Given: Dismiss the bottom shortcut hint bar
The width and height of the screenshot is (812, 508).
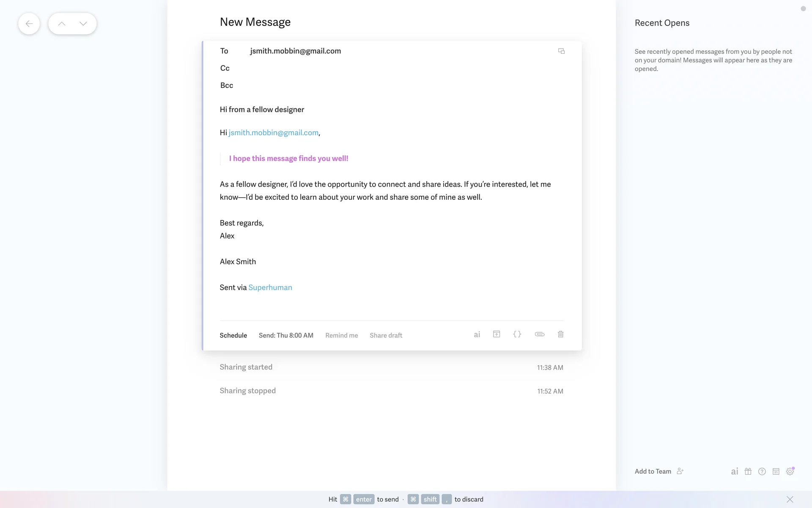Looking at the screenshot, I should point(790,500).
